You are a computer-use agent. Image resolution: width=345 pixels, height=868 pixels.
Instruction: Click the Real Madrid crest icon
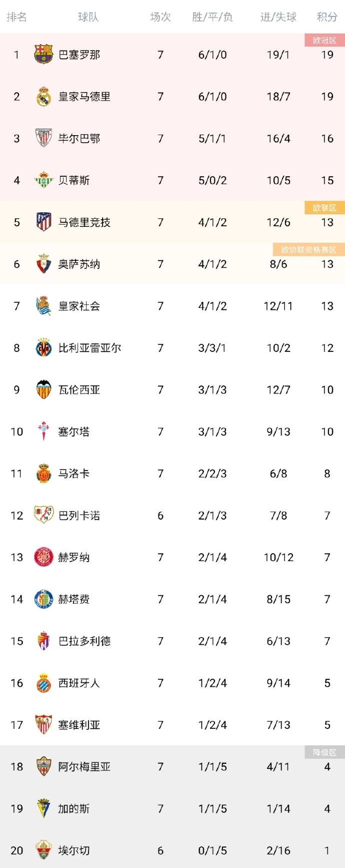(43, 97)
